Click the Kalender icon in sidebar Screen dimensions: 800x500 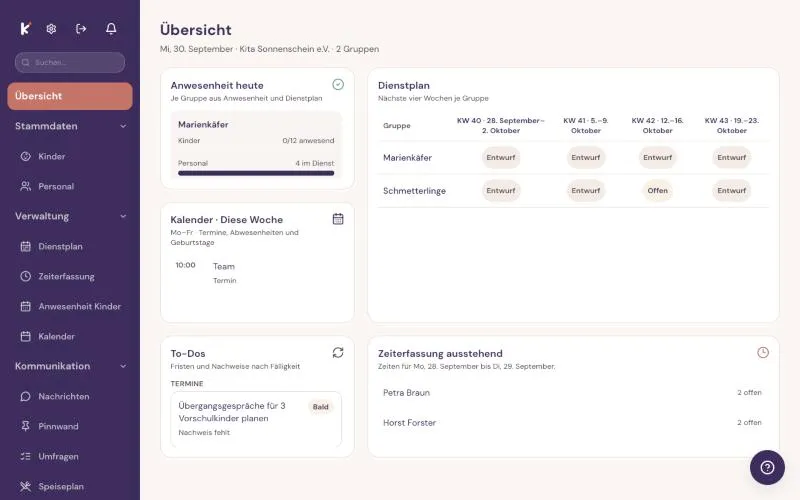(26, 336)
